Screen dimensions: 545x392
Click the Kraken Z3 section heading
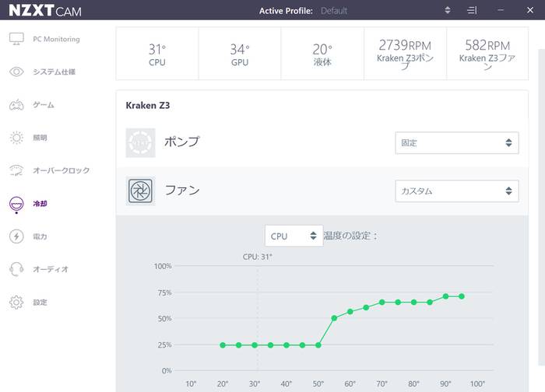point(148,105)
